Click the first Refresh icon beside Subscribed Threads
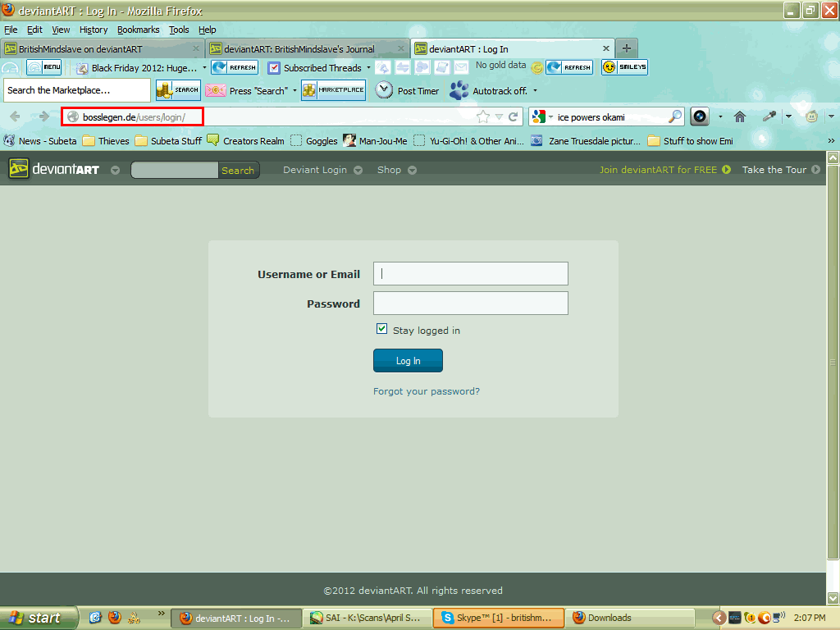Viewport: 840px width, 630px height. [x=235, y=67]
